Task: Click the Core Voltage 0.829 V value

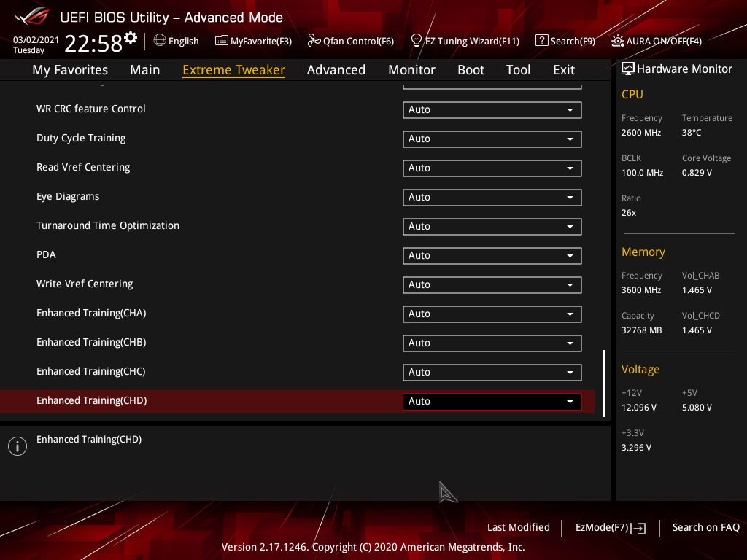Action: (697, 172)
